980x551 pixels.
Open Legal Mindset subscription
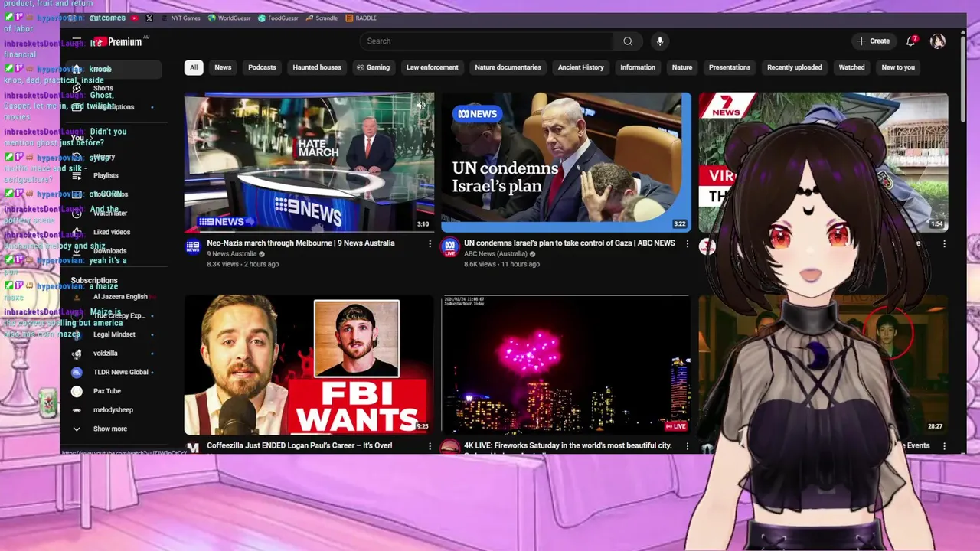pyautogui.click(x=113, y=334)
